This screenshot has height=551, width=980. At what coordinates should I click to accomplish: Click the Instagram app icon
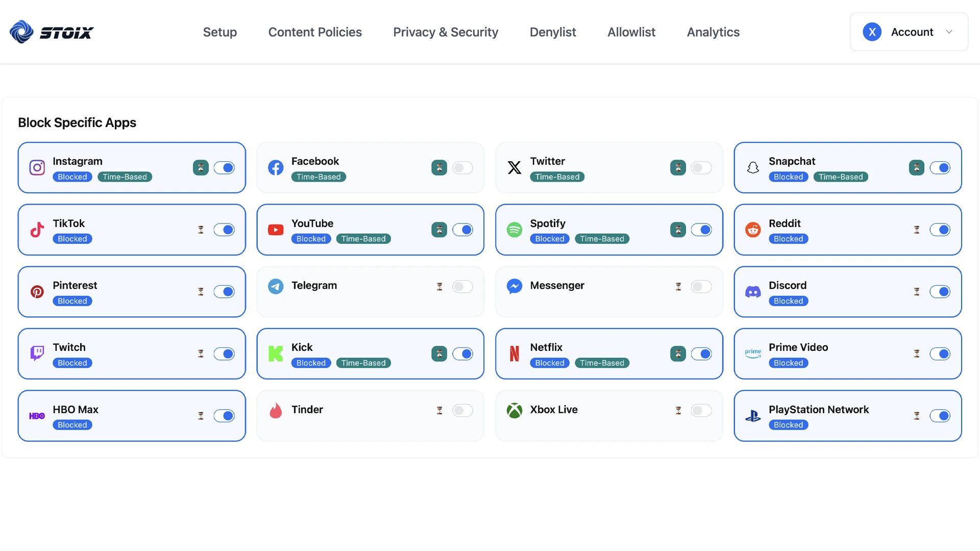pos(37,167)
